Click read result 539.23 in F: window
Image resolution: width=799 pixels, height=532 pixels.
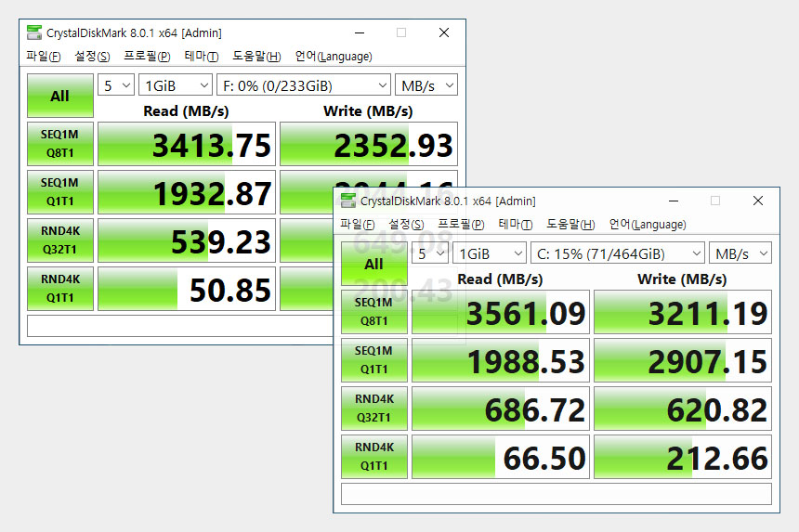click(x=187, y=240)
